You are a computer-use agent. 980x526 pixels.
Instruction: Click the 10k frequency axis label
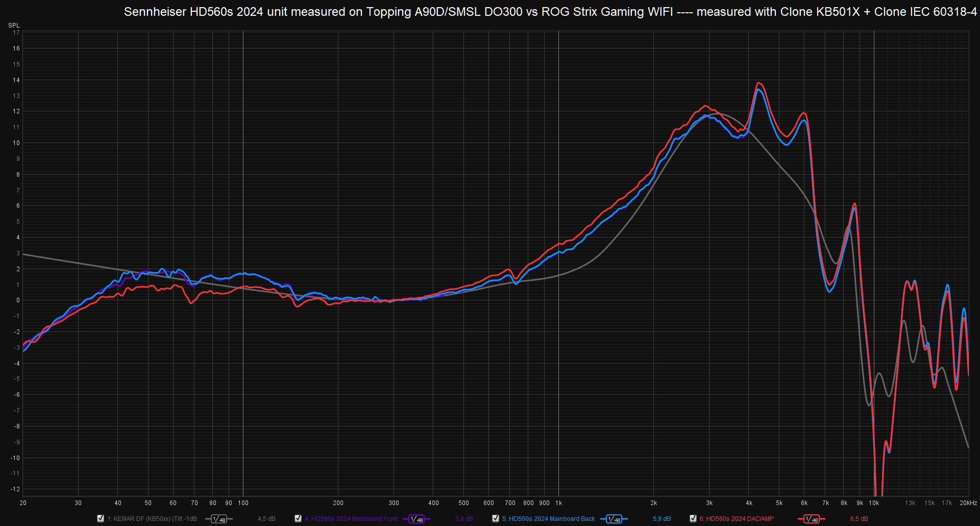[x=874, y=503]
